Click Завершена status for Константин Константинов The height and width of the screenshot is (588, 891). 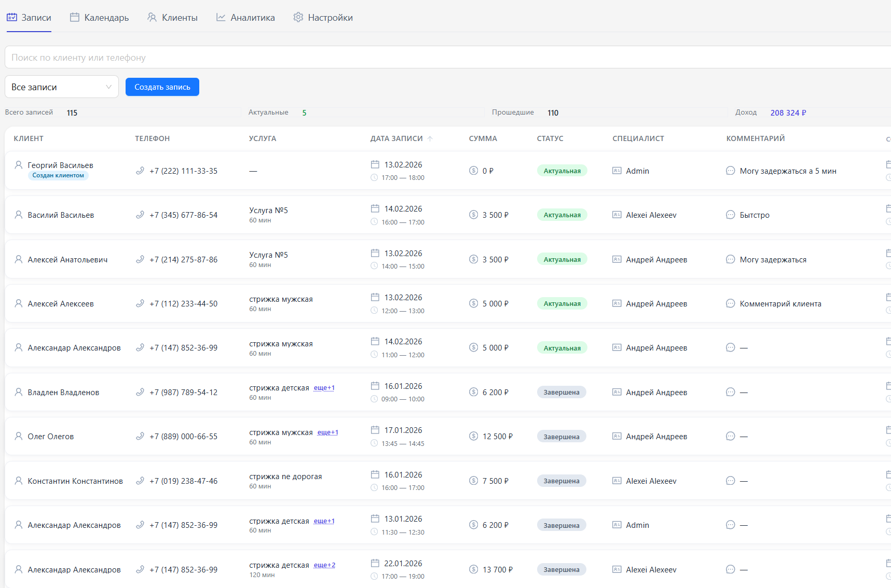point(561,481)
